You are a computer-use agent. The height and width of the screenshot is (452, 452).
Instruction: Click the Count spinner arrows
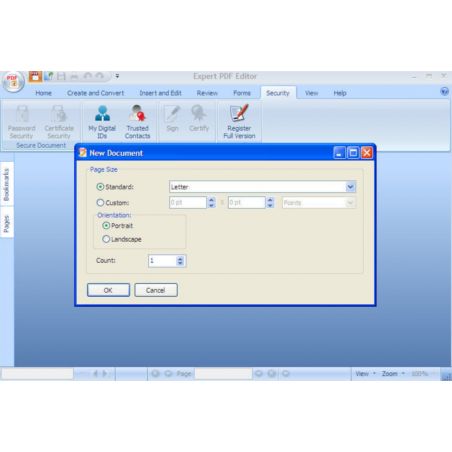180,261
